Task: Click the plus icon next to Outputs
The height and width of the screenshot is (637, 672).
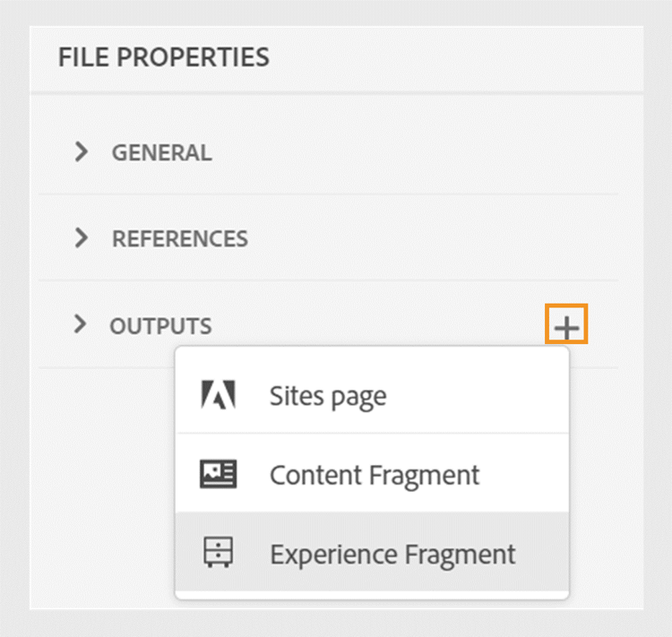Action: point(566,326)
